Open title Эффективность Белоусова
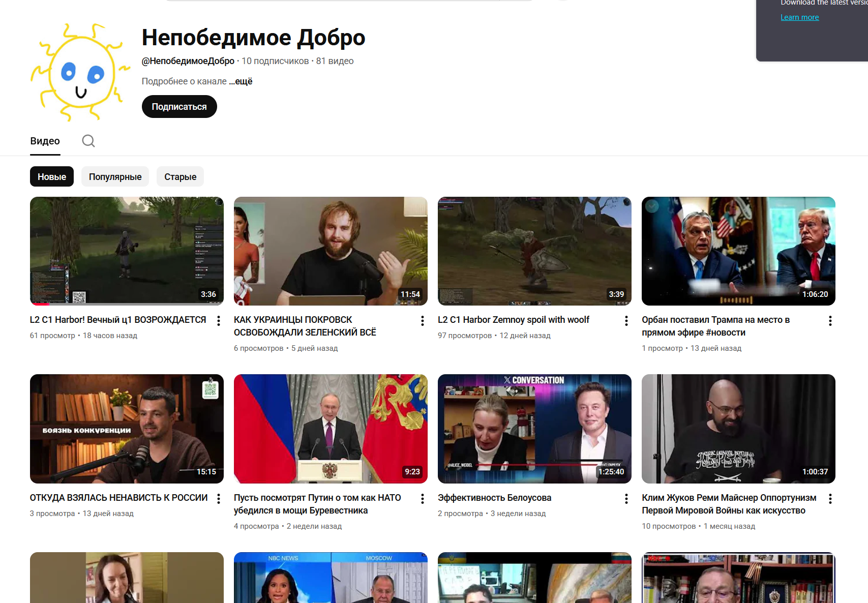This screenshot has height=603, width=868. (495, 498)
